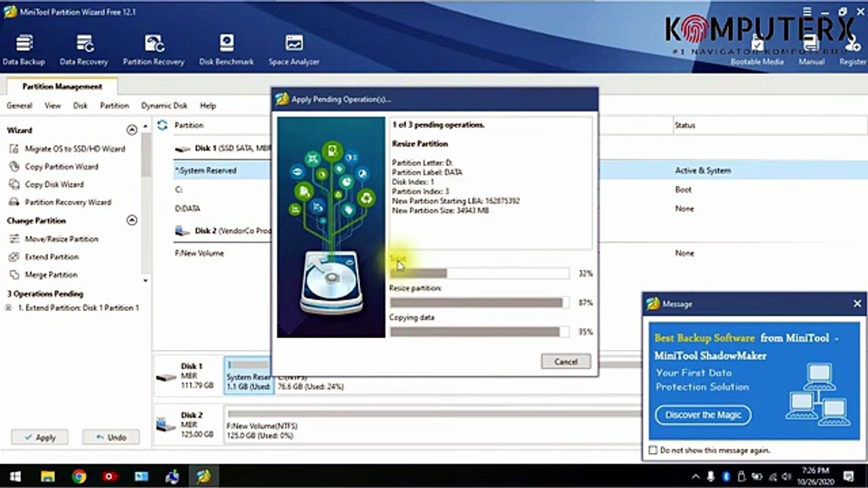The height and width of the screenshot is (488, 868).
Task: Select System Reserved block in disk map
Action: 249,375
